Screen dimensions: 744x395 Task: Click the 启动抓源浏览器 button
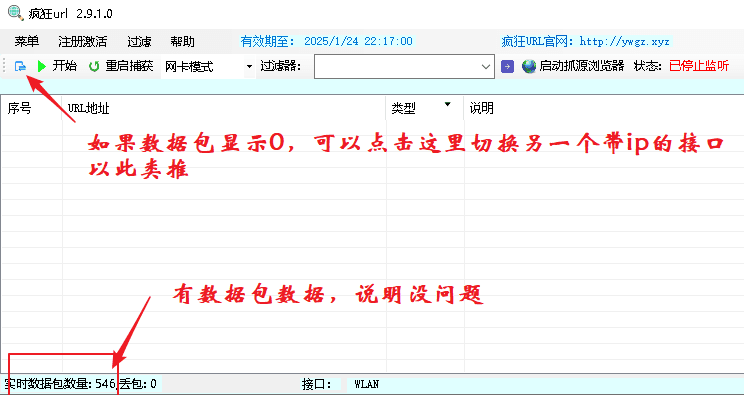(x=573, y=66)
